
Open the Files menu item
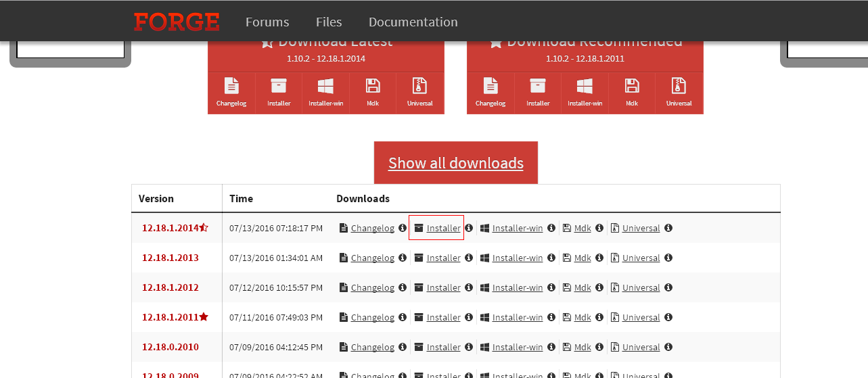tap(329, 22)
